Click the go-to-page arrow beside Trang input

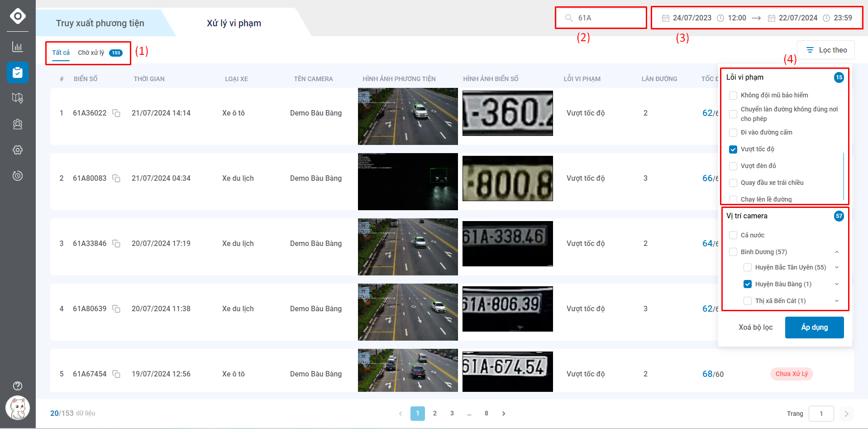click(846, 414)
